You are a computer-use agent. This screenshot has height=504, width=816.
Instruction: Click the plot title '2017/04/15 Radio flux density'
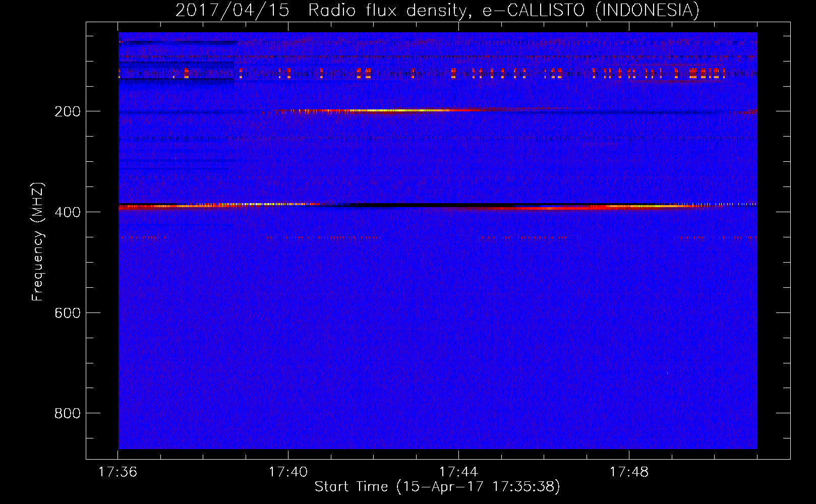click(437, 10)
